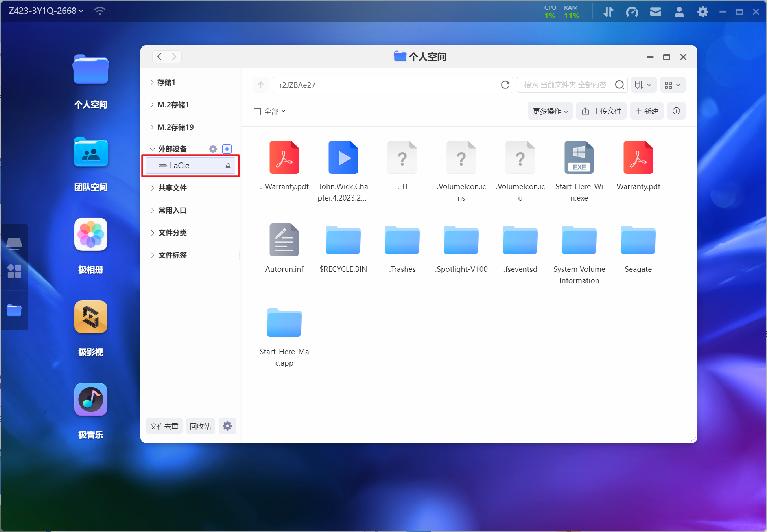The width and height of the screenshot is (767, 532).
Task: Open the 极相册 photo app icon
Action: click(90, 235)
